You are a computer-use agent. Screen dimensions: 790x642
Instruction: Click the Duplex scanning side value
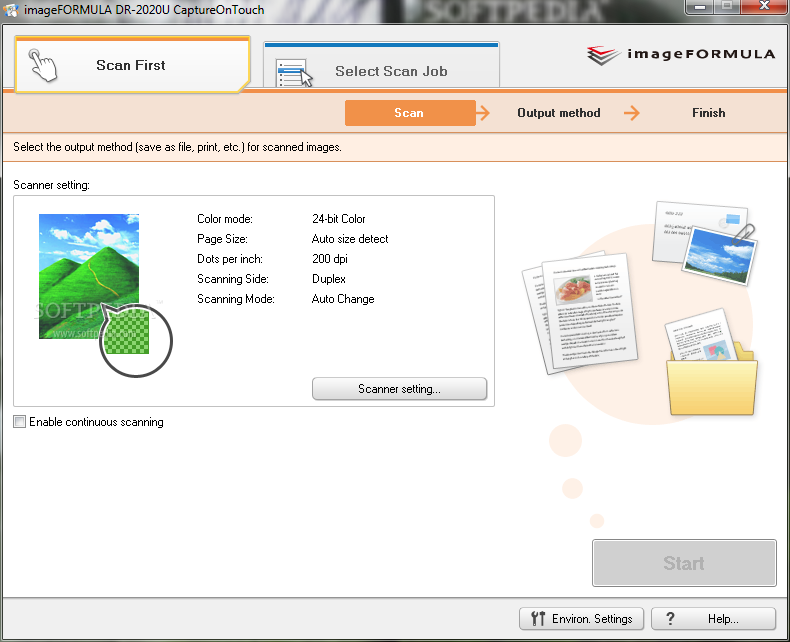(329, 279)
